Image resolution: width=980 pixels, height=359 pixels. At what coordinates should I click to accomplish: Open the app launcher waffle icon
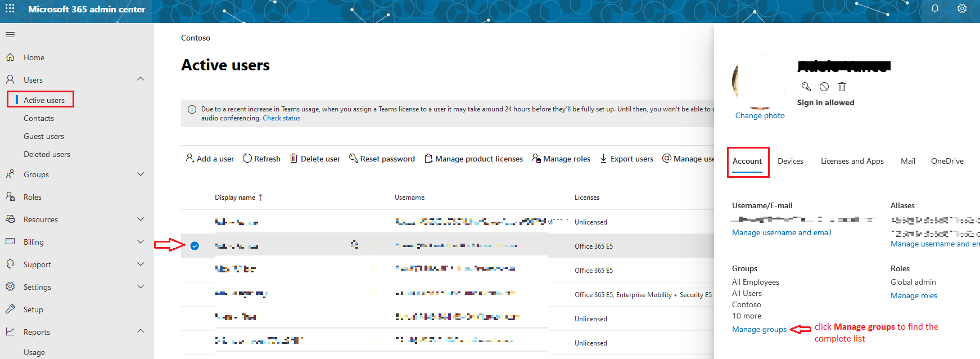(x=10, y=8)
